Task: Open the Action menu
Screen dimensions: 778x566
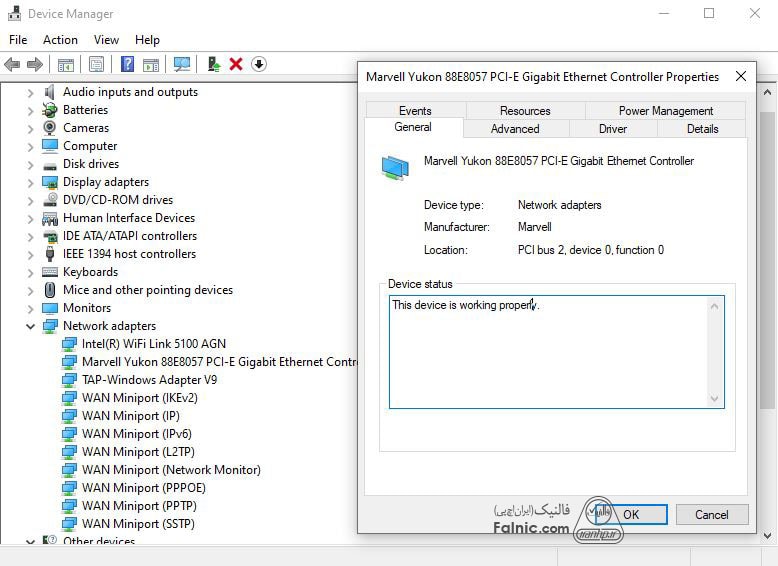Action: coord(60,40)
